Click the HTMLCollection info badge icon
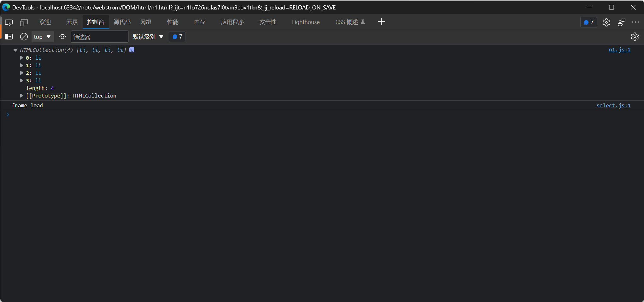Screen dimensions: 644x302 132,50
